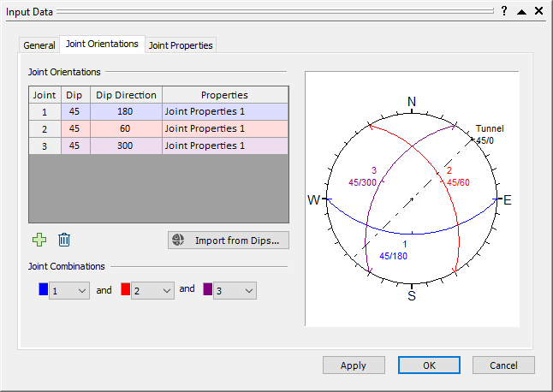This screenshot has width=553, height=392.
Task: Click Properties cell in joint 3 row
Action: (x=225, y=146)
